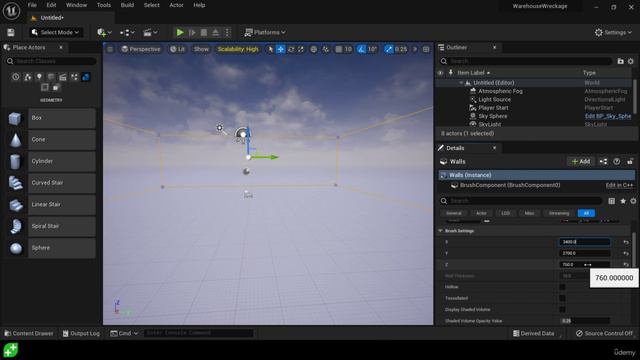Enable the Hollow checkbox
Viewport: 640px width, 360px height.
point(562,287)
